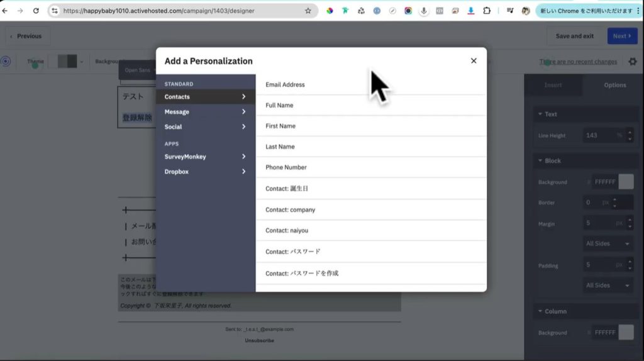Image resolution: width=644 pixels, height=361 pixels.
Task: Open the designer settings gear icon
Action: point(632,62)
